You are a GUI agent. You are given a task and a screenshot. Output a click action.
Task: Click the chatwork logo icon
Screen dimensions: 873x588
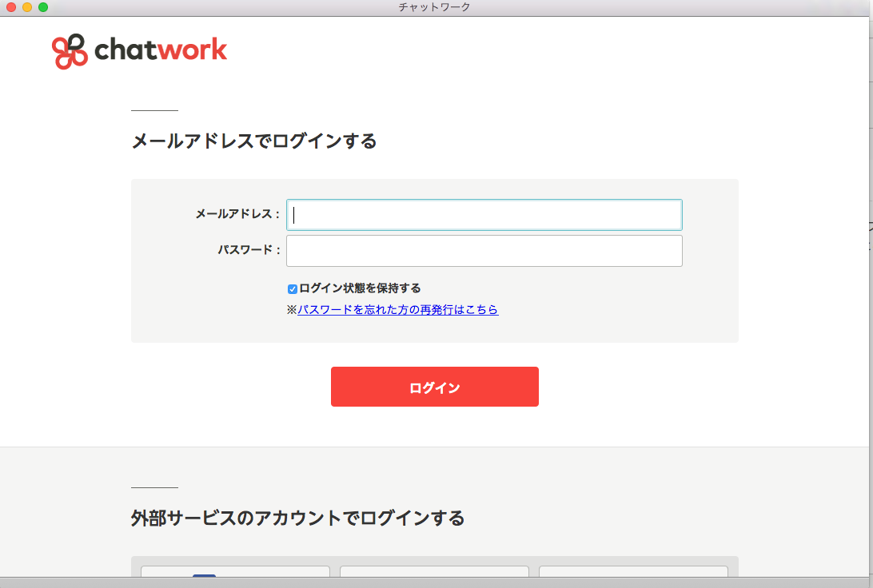pyautogui.click(x=69, y=50)
